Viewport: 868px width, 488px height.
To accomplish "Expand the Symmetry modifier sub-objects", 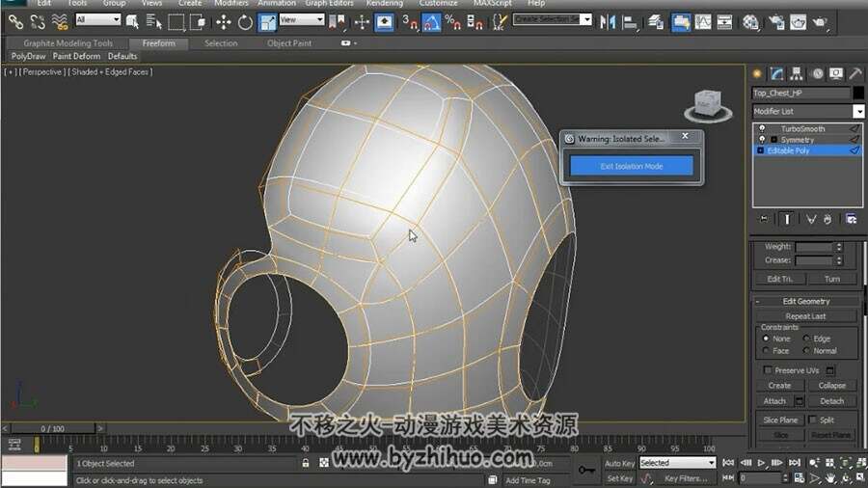I will pyautogui.click(x=773, y=140).
